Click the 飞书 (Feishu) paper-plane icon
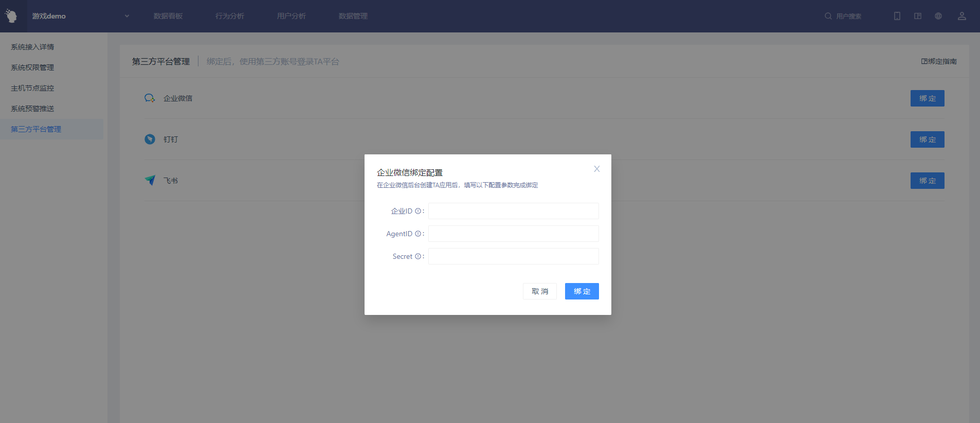980x423 pixels. pyautogui.click(x=150, y=180)
